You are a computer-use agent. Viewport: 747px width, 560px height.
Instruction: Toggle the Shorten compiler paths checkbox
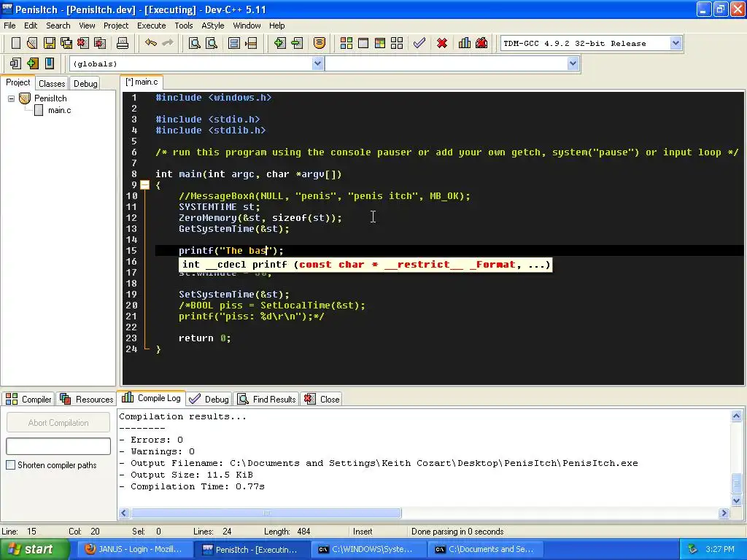pos(10,464)
